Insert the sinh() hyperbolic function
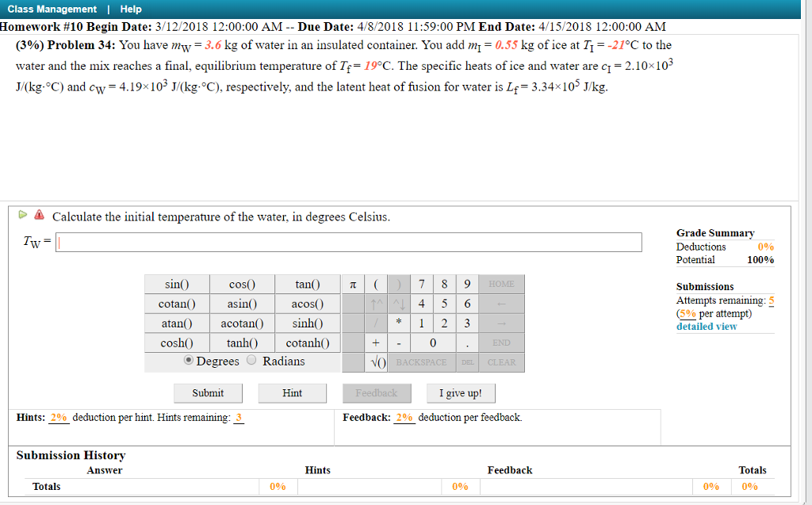The height and width of the screenshot is (505, 812). click(x=307, y=323)
